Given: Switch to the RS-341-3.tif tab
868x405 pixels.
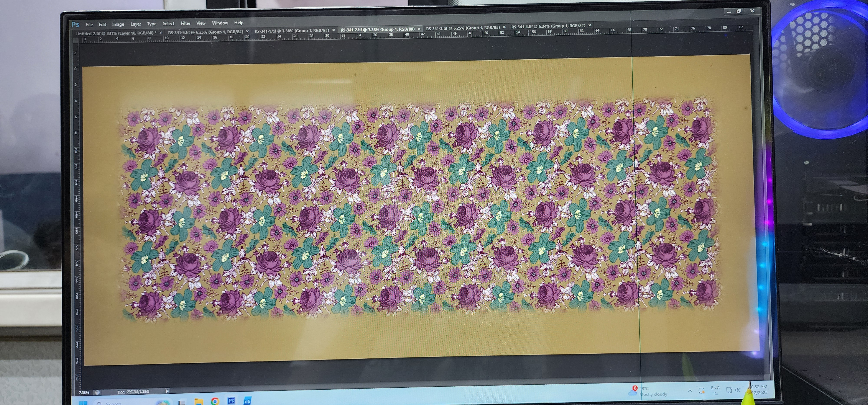Looking at the screenshot, I should pyautogui.click(x=463, y=28).
